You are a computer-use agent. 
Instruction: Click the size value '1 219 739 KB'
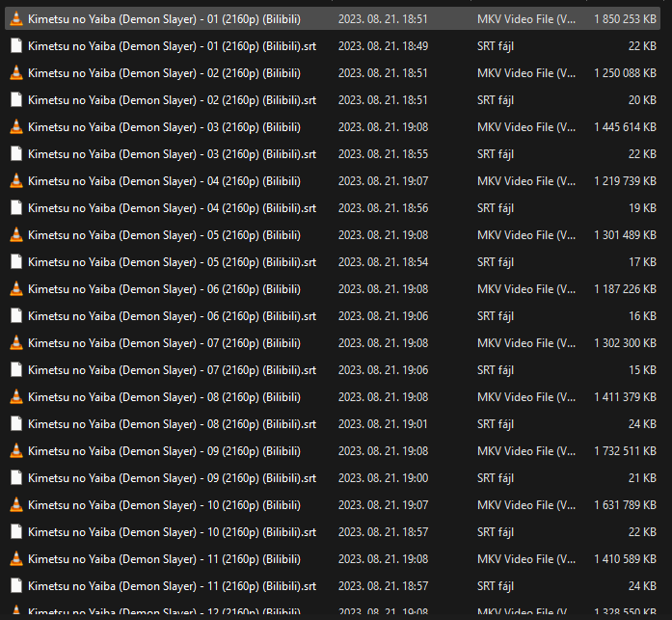[625, 181]
